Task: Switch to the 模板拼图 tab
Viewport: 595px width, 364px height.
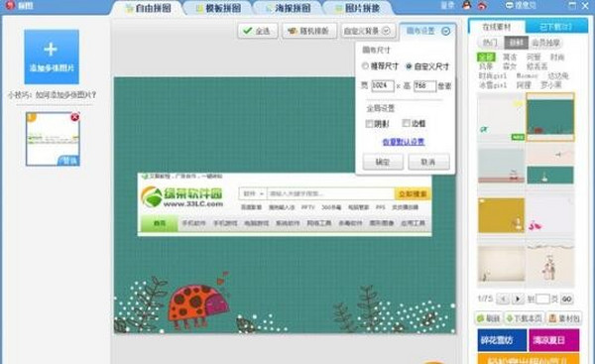Action: (x=218, y=8)
